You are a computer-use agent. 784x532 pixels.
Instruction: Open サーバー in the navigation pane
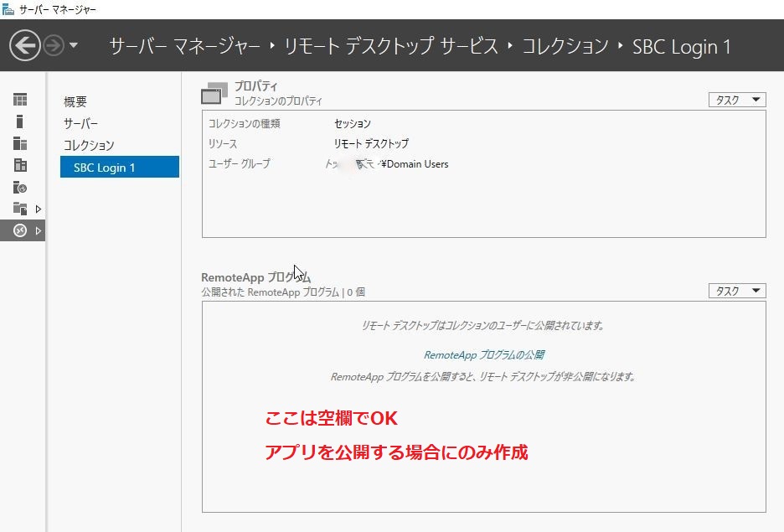pyautogui.click(x=80, y=123)
